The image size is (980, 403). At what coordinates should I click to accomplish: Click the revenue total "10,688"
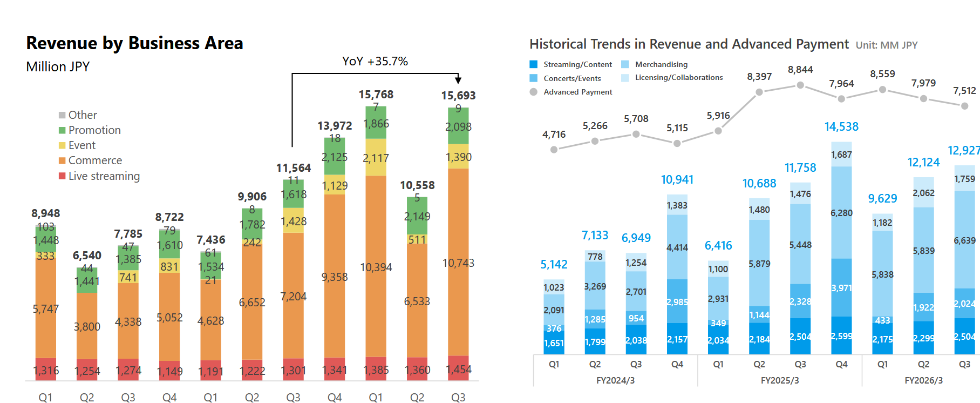(x=759, y=184)
